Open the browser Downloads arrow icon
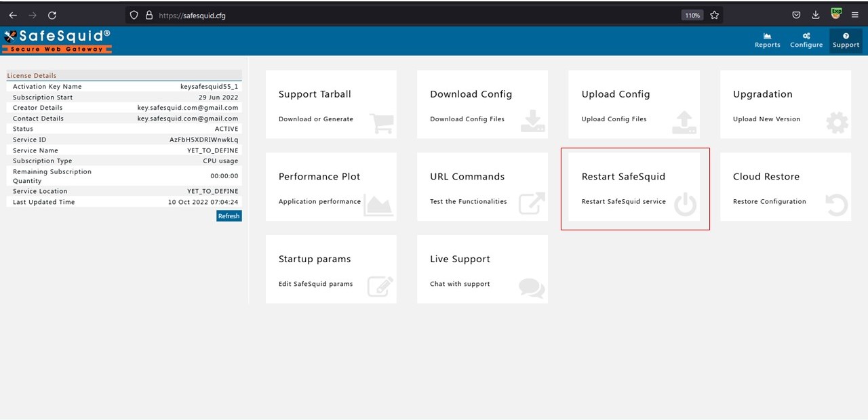This screenshot has width=868, height=420. point(816,15)
